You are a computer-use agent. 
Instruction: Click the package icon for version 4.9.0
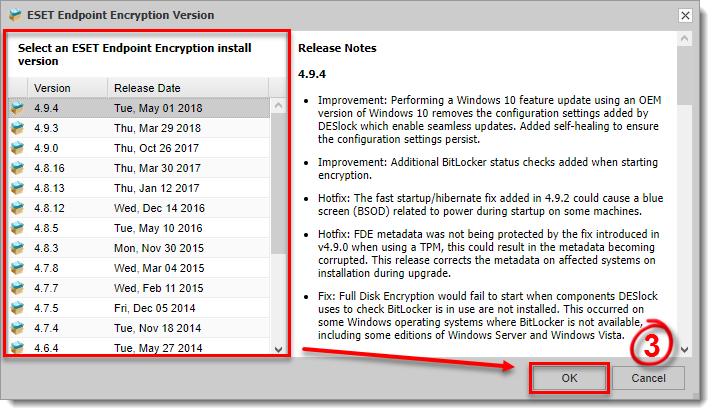click(x=18, y=148)
